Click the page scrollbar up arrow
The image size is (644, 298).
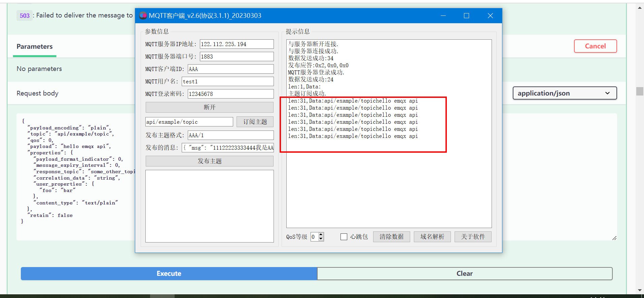640,8
